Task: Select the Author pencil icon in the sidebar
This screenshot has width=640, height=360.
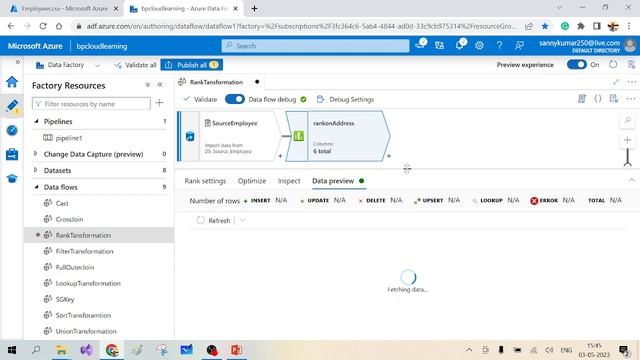Action: coord(12,106)
